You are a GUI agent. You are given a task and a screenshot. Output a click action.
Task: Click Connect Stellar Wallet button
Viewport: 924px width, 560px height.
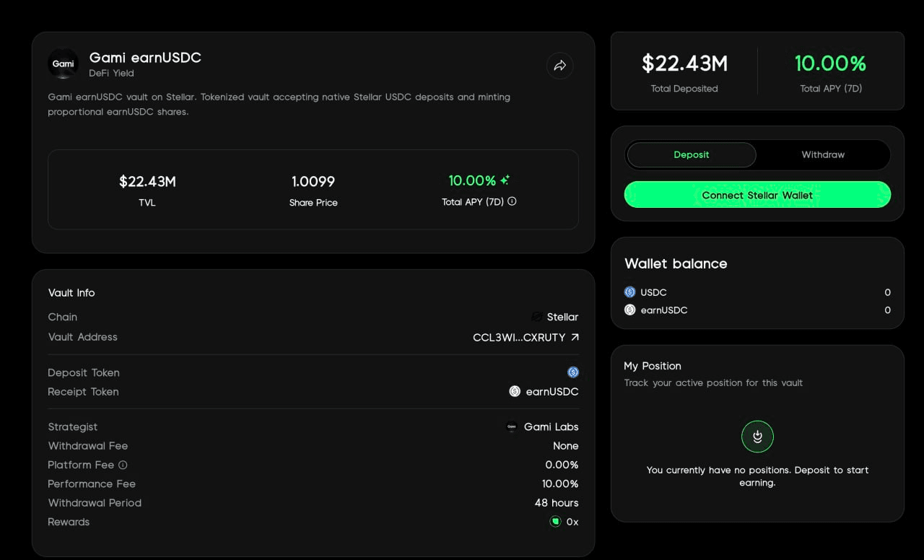point(757,195)
